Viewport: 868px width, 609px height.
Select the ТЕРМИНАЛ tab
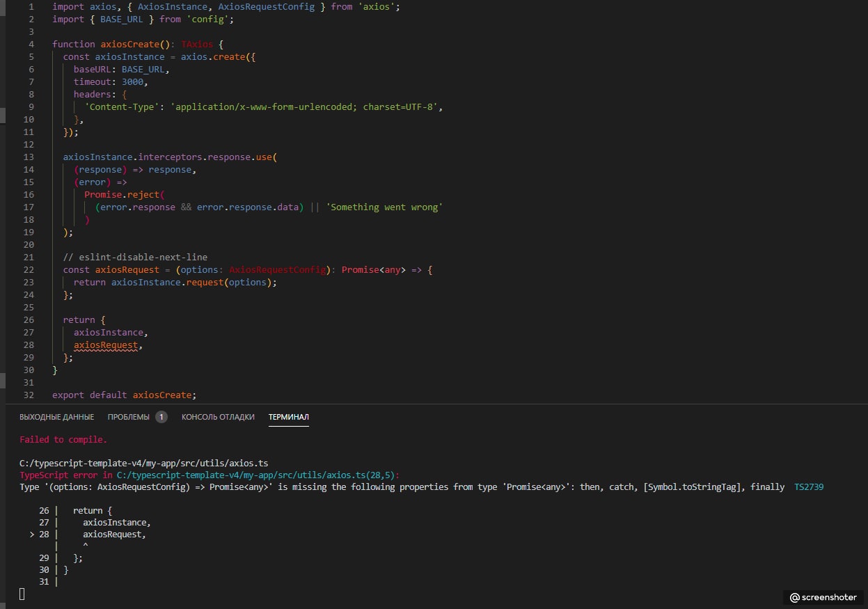pyautogui.click(x=288, y=417)
